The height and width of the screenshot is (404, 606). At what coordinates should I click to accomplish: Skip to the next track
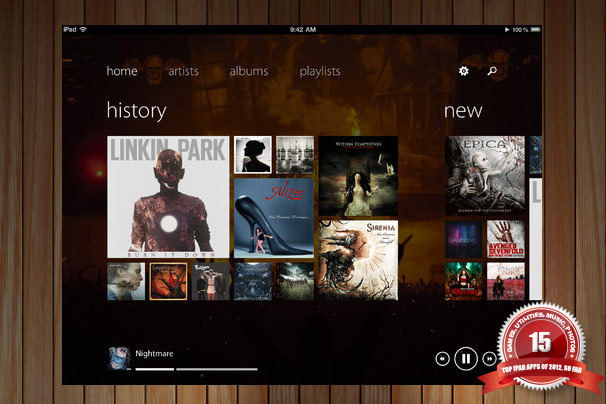click(x=489, y=359)
